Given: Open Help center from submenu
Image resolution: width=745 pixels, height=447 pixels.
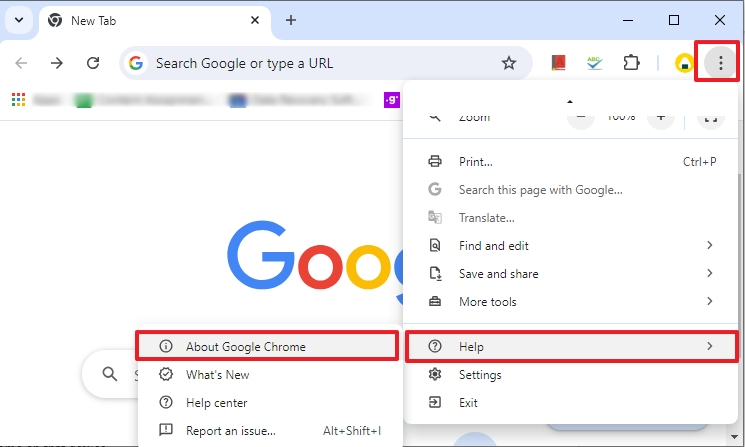Looking at the screenshot, I should pyautogui.click(x=269, y=402).
